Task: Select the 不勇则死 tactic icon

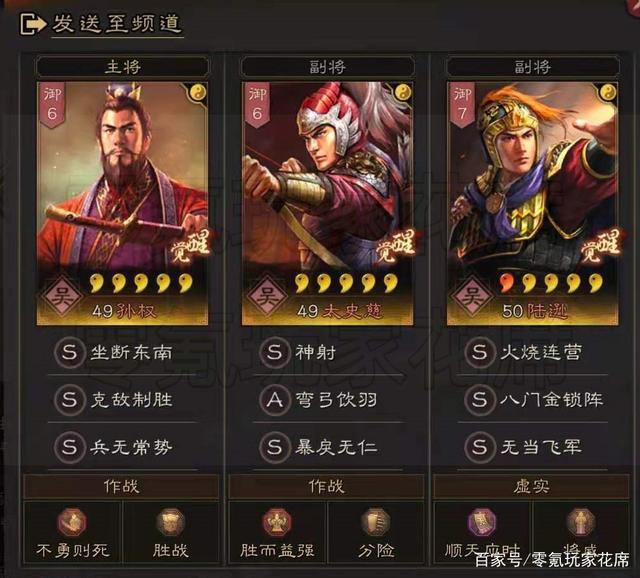Action: (72, 522)
